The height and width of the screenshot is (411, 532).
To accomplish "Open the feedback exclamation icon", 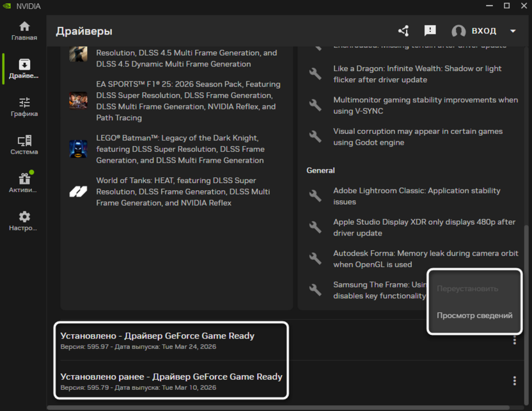I will coord(430,31).
